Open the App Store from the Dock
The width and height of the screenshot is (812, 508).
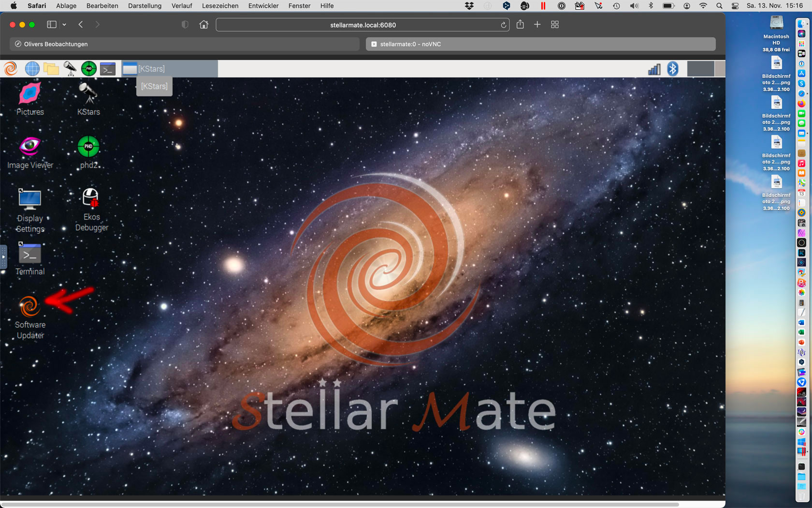pos(801,73)
